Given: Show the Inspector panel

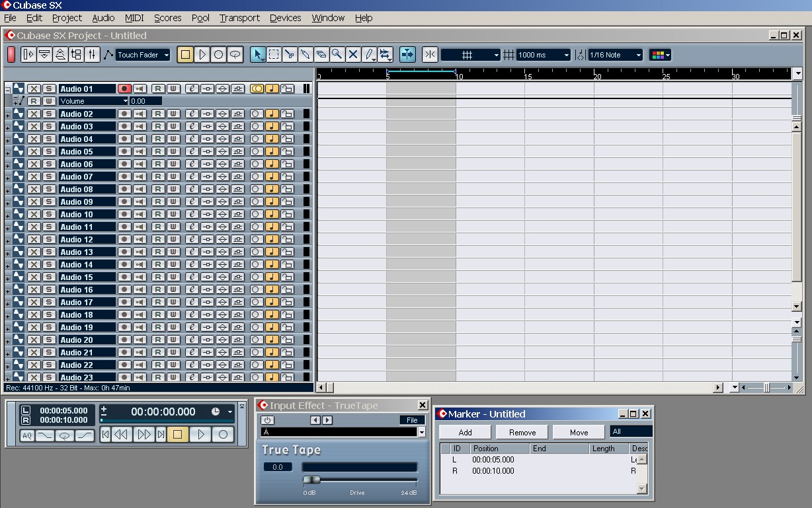Looking at the screenshot, I should (28, 55).
